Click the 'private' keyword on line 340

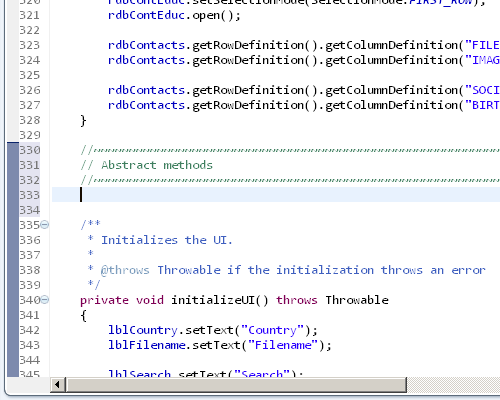pyautogui.click(x=104, y=300)
